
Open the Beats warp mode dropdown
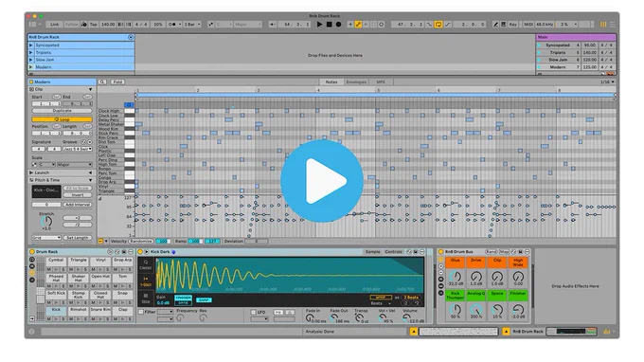pyautogui.click(x=381, y=303)
